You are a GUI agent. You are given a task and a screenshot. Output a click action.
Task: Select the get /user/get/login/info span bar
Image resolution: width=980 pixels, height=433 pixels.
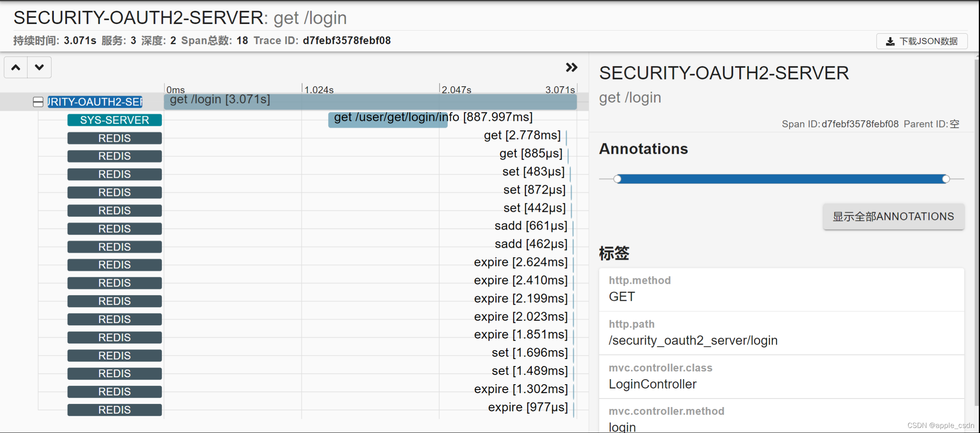click(388, 120)
